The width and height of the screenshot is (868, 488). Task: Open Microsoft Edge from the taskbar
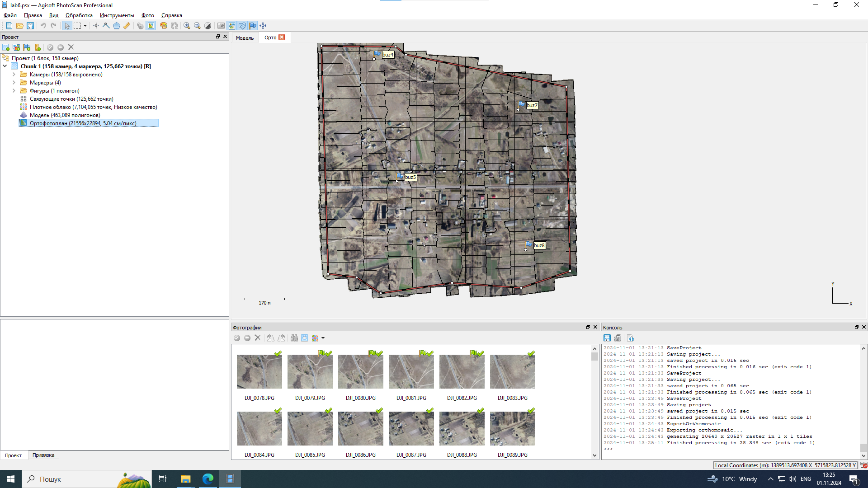(208, 479)
